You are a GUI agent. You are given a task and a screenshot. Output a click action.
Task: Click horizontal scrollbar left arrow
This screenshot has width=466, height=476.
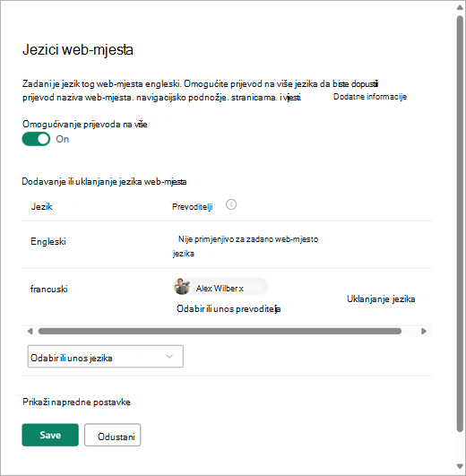[30, 331]
